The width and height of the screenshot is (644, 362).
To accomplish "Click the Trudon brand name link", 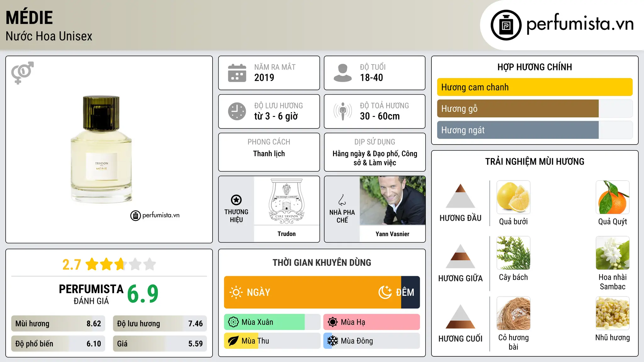I will tap(286, 234).
